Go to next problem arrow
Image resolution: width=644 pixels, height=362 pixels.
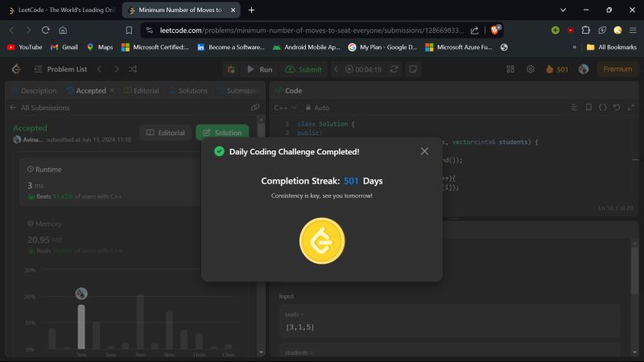[x=116, y=69]
